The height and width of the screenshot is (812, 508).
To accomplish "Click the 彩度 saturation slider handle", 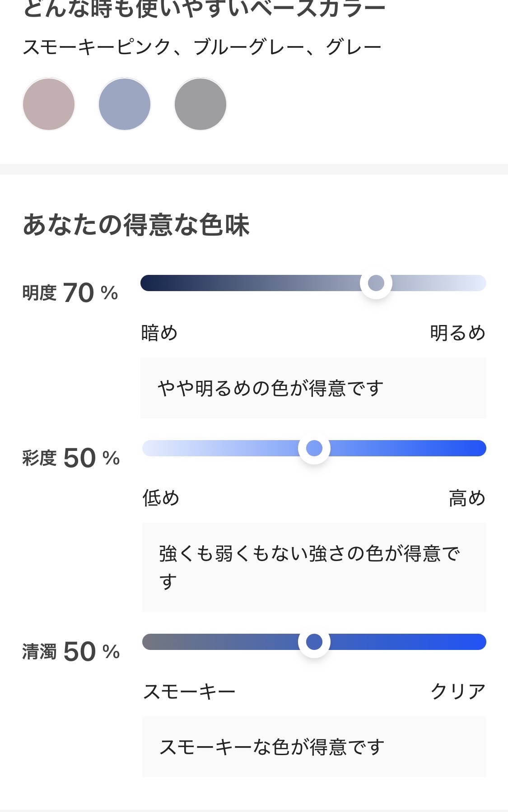I will tap(314, 448).
